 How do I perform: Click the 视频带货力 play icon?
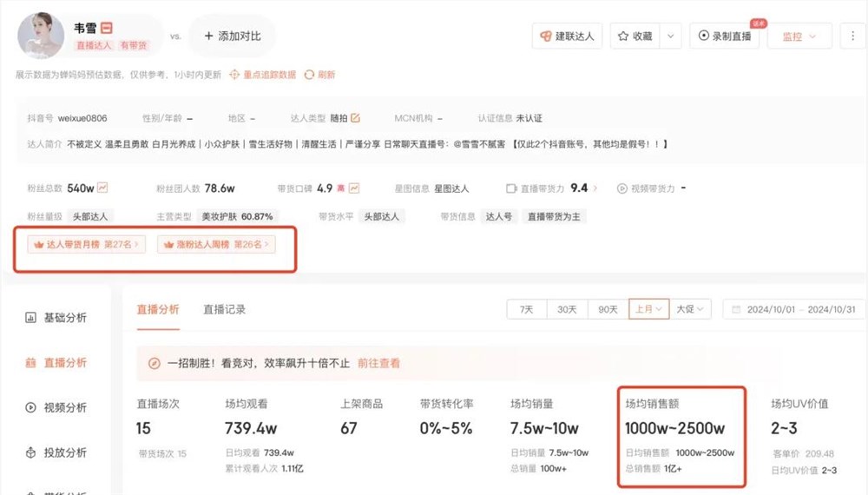[x=622, y=188]
